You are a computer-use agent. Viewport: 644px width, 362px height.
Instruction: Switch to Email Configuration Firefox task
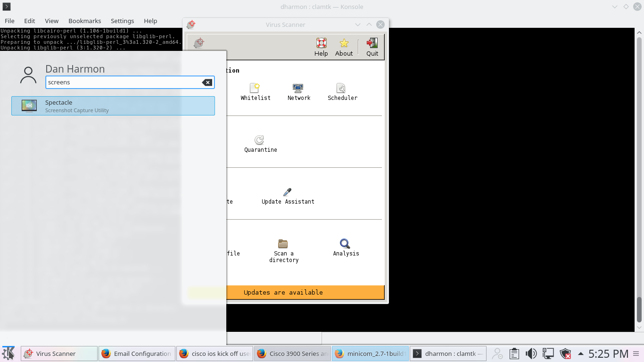coord(137,354)
